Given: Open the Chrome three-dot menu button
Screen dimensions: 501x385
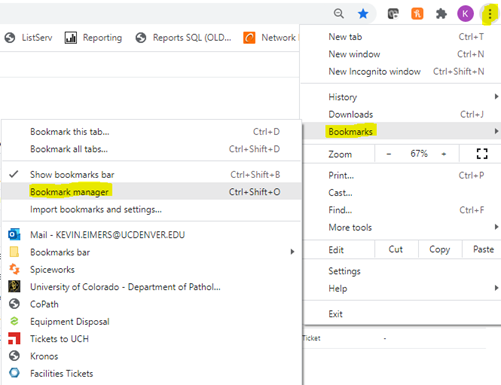Looking at the screenshot, I should click(490, 14).
